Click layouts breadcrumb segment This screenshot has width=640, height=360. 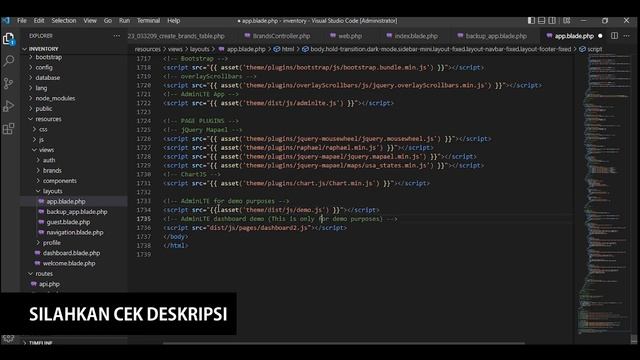[200, 49]
